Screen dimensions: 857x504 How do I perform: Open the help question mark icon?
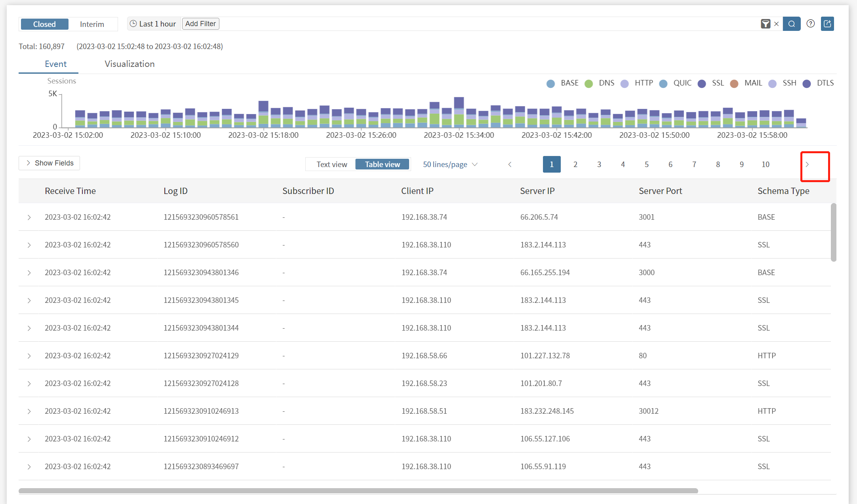(811, 24)
